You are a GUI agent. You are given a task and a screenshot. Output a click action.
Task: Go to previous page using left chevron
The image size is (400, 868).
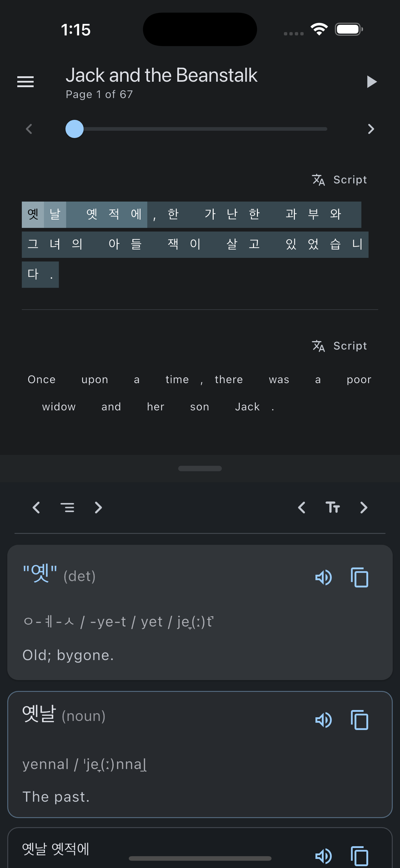29,129
